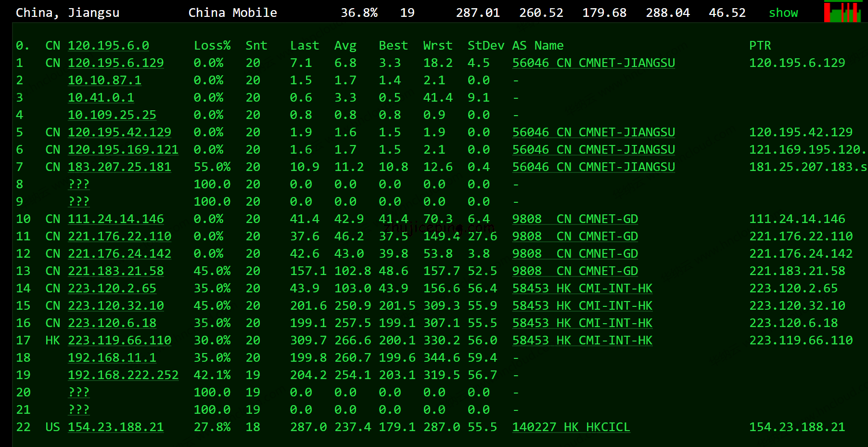Click the 55.0% loss value in hop 7

[212, 167]
